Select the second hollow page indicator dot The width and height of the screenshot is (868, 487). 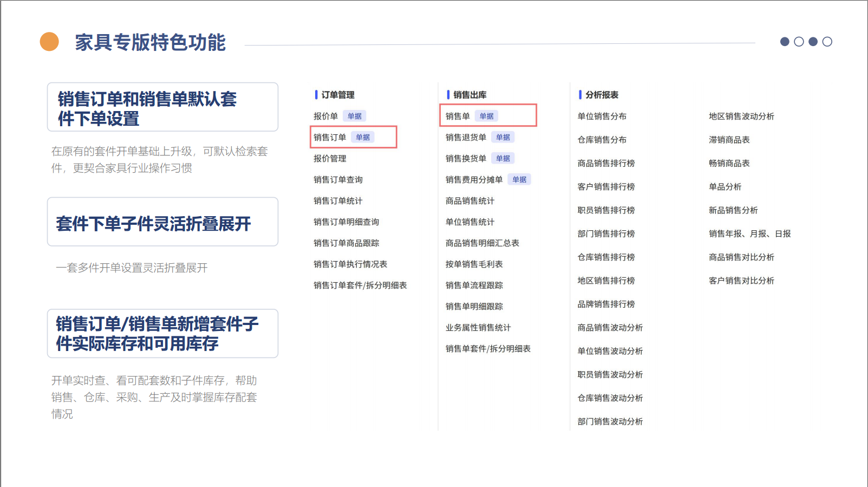[x=799, y=42]
